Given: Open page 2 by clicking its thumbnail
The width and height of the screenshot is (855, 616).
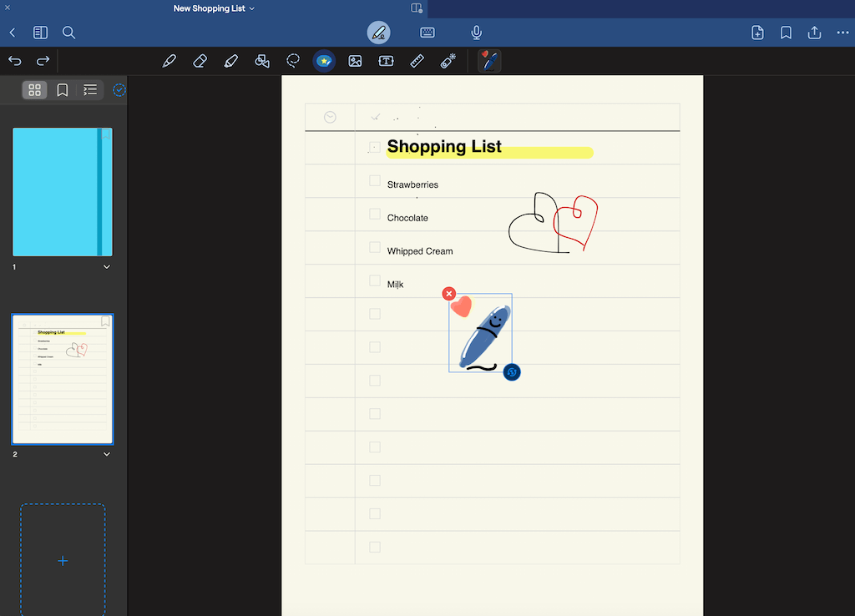Looking at the screenshot, I should click(63, 380).
